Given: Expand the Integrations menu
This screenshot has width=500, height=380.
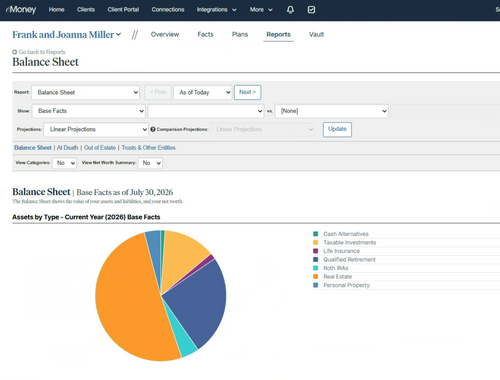Looking at the screenshot, I should 216,10.
